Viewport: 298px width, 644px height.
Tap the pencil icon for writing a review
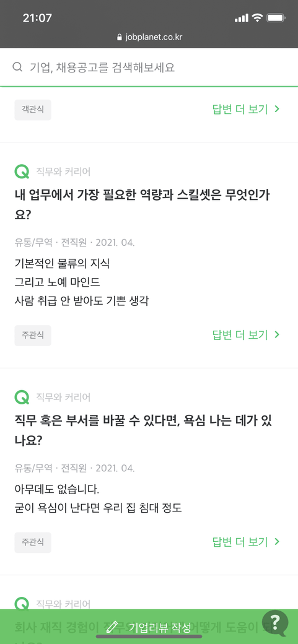[112, 627]
